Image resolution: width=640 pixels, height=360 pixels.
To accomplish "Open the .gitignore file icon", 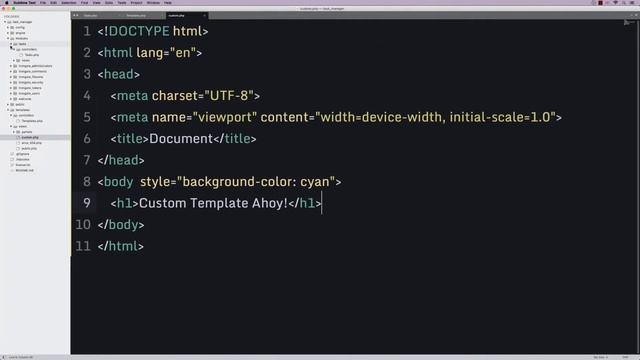I will [12, 154].
